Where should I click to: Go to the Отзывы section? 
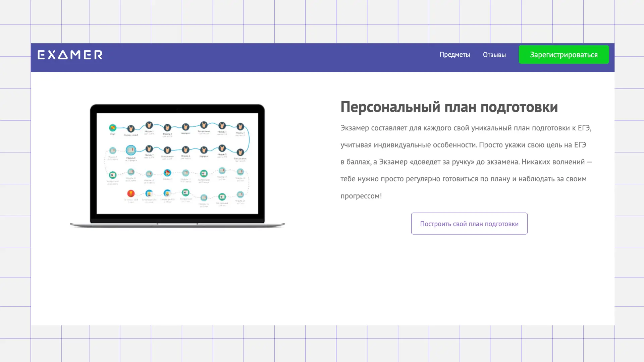click(494, 54)
